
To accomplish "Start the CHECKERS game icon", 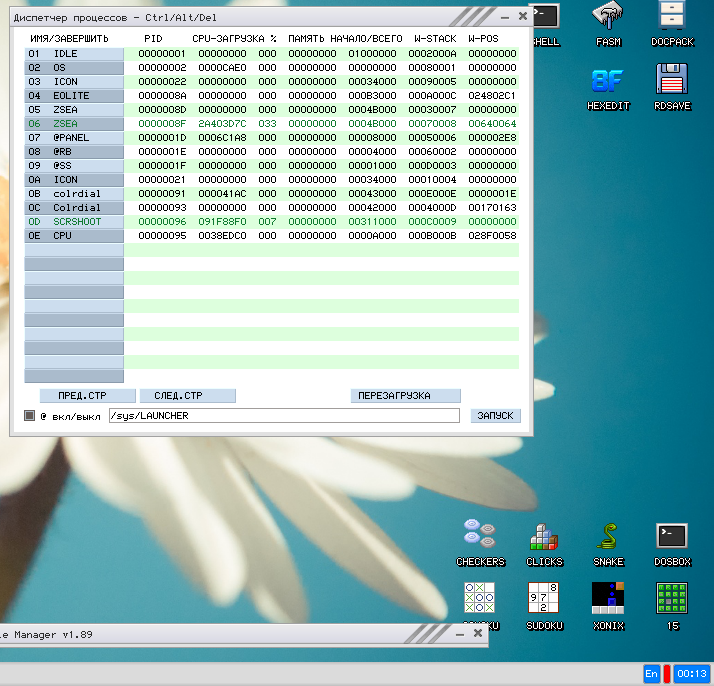I will (x=480, y=537).
